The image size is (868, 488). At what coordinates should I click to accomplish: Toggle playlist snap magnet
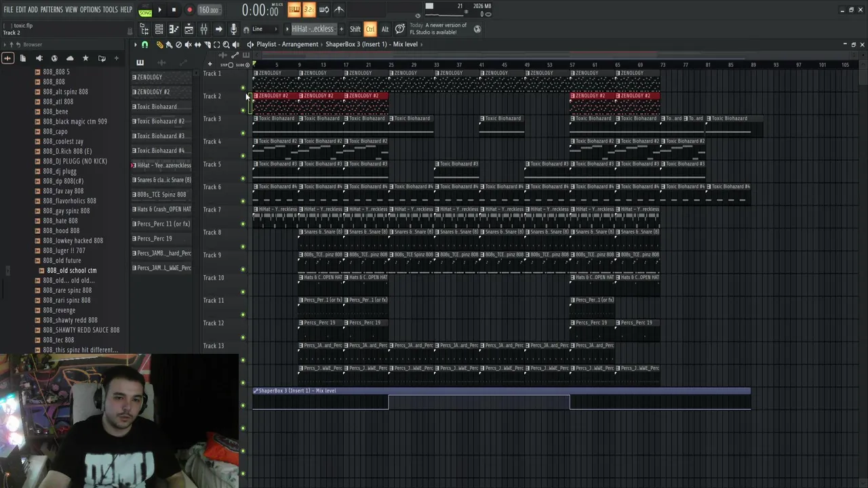(144, 45)
